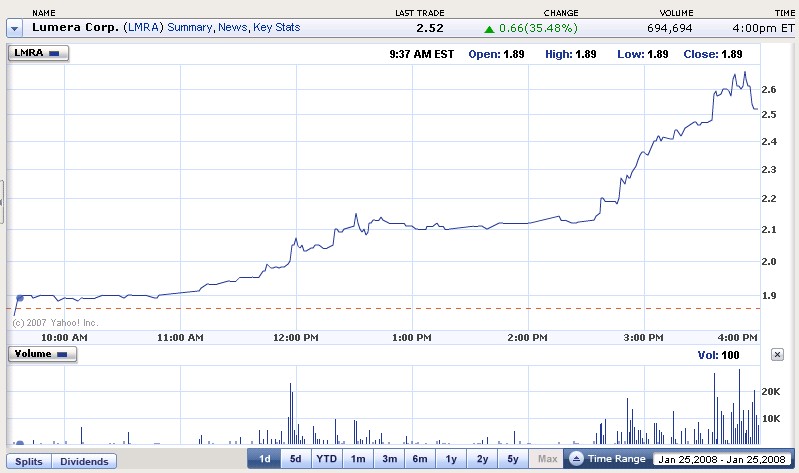Click the volume chart cursor marker dot

(x=19, y=443)
